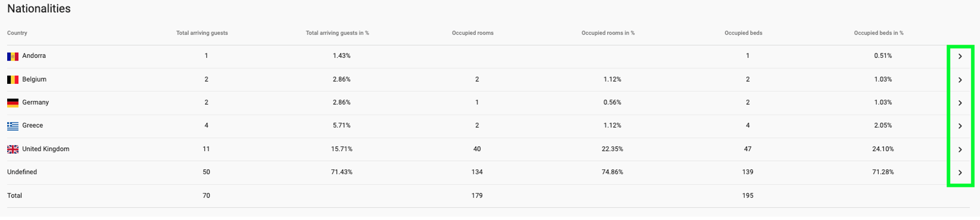Sort by Total arriving guests header

click(202, 33)
